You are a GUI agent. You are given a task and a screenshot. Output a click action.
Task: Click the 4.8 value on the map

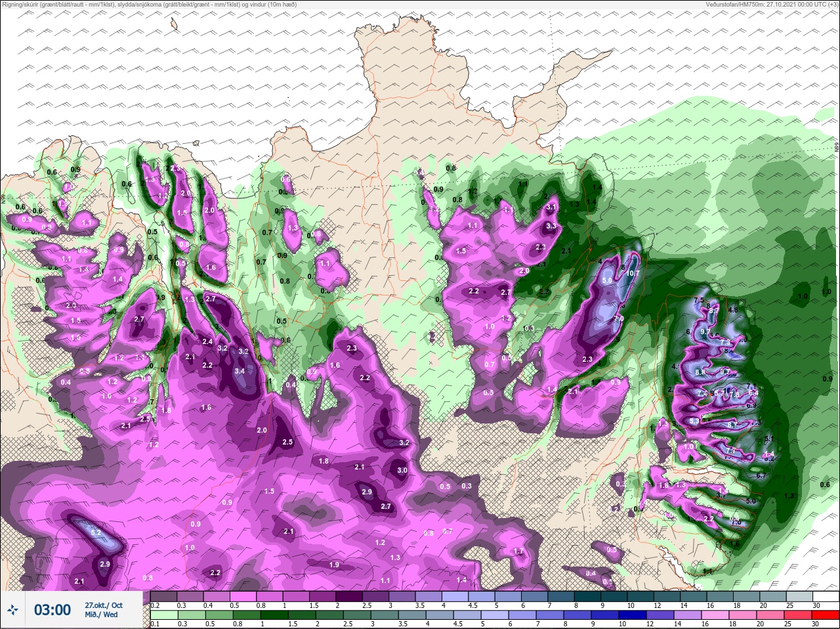(x=733, y=309)
